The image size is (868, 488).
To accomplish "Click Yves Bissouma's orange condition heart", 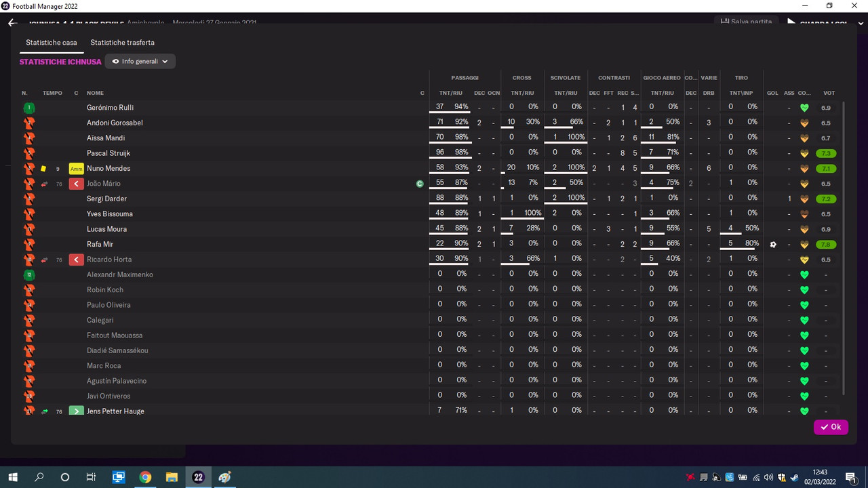I will pyautogui.click(x=805, y=214).
